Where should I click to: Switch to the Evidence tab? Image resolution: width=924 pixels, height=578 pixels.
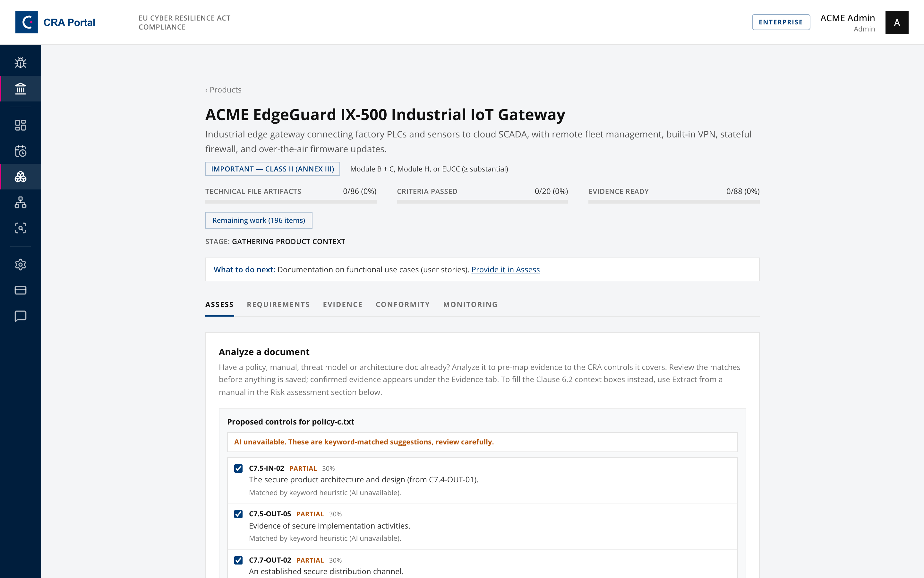[x=343, y=305]
